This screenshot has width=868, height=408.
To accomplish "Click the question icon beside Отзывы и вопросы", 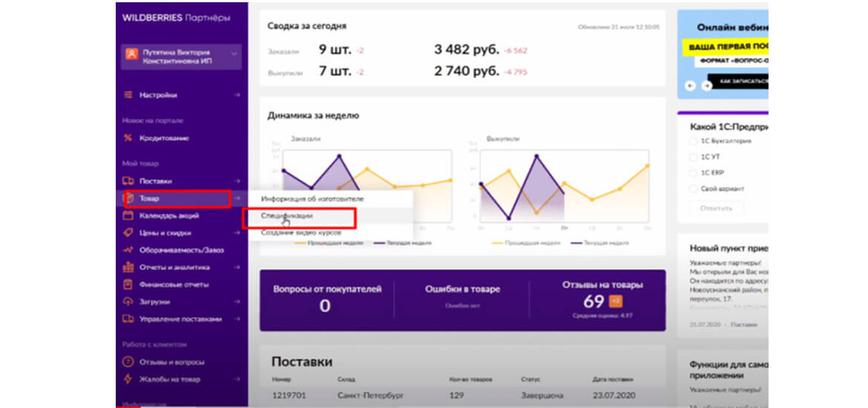I will [x=128, y=362].
